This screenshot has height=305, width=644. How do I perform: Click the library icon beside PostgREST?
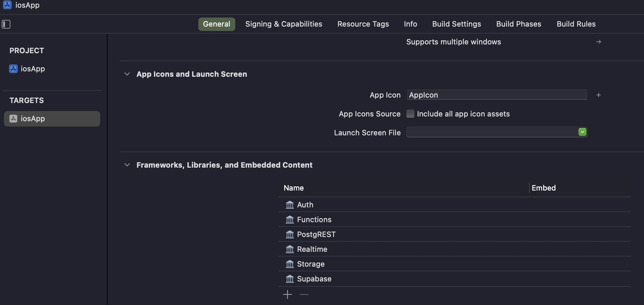290,234
